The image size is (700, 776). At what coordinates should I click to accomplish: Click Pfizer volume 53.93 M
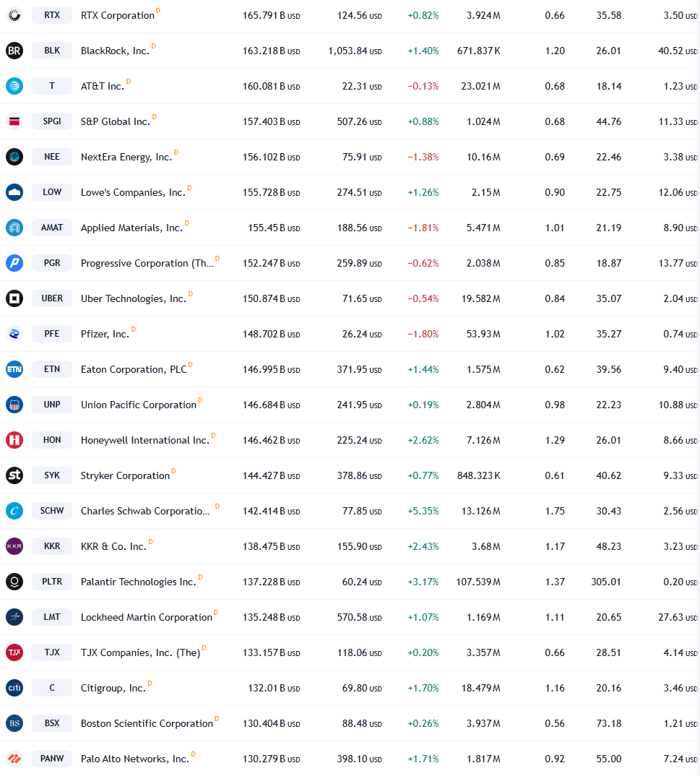click(x=483, y=334)
